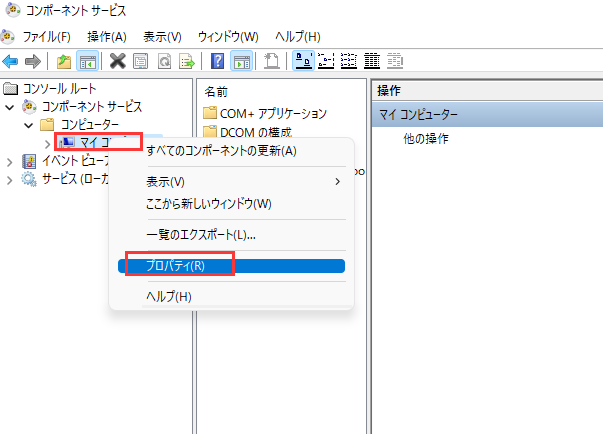The image size is (603, 434).
Task: Choose ここから新しいウィンドウ(W) from context menu
Action: (x=232, y=203)
